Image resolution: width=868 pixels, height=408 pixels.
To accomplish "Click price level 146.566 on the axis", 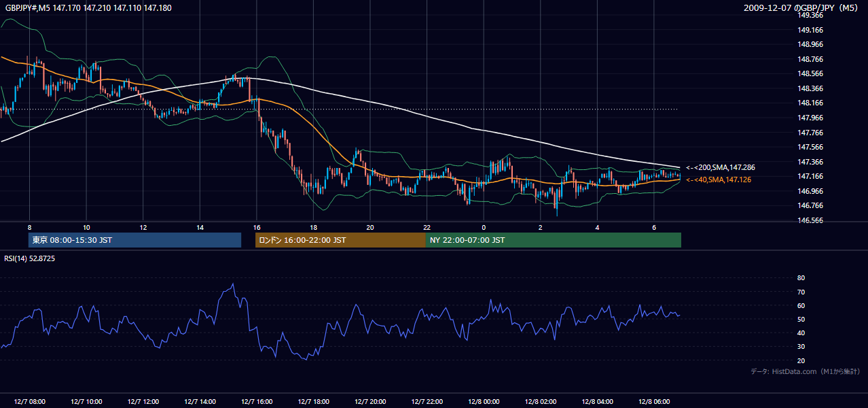I will 810,220.
